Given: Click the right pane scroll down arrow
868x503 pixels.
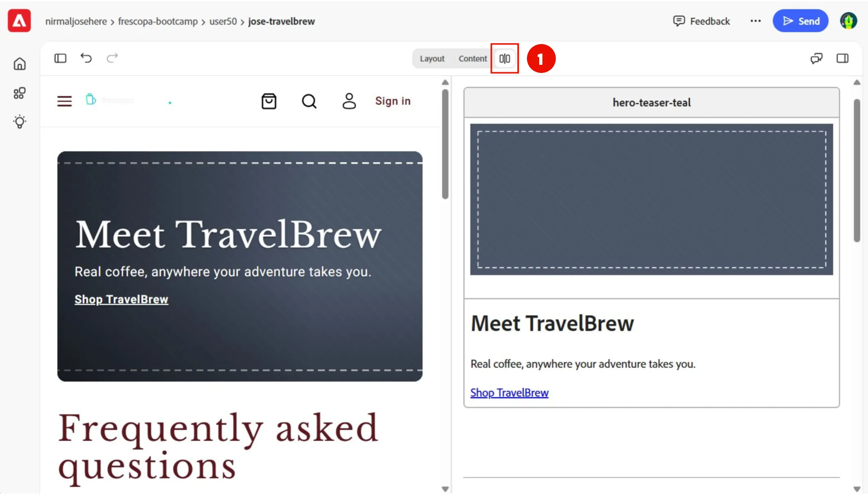Looking at the screenshot, I should click(x=857, y=489).
